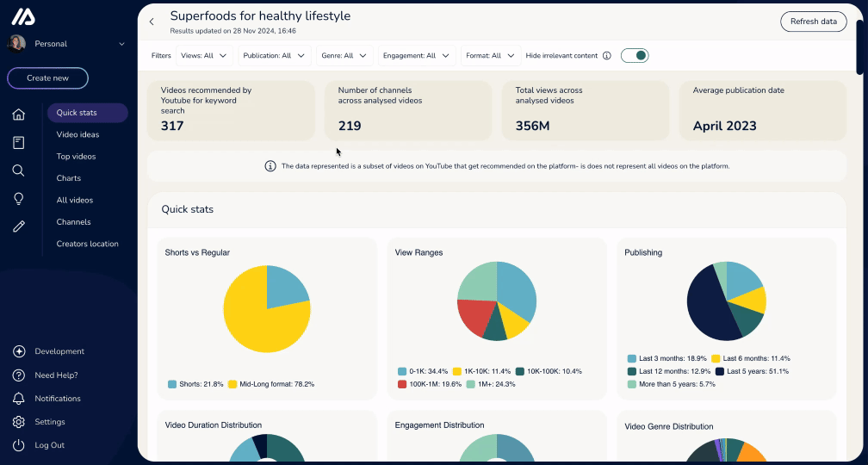
Task: Open the Genre: All filter dropdown
Action: tap(344, 55)
